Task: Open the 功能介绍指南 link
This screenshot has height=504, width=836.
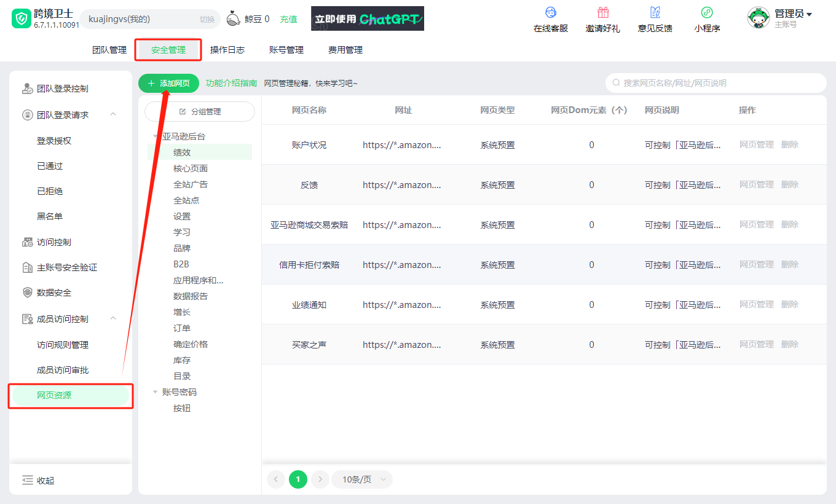Action: point(231,83)
